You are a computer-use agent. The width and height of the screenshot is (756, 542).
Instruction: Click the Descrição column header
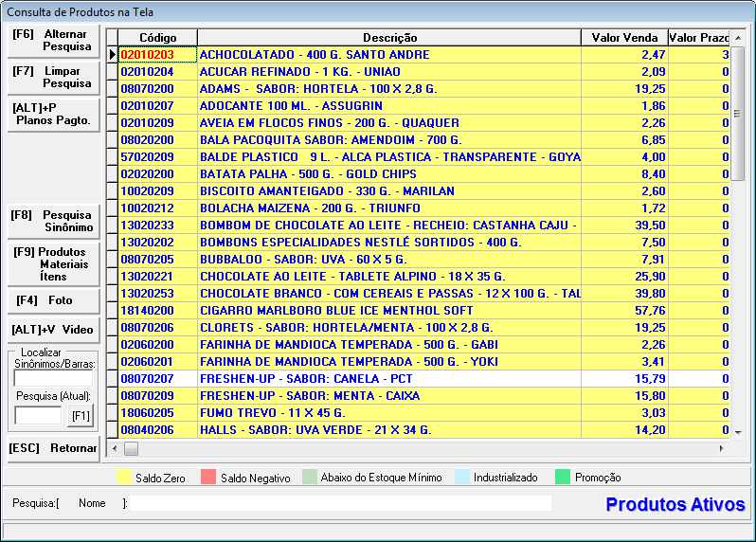pos(388,38)
